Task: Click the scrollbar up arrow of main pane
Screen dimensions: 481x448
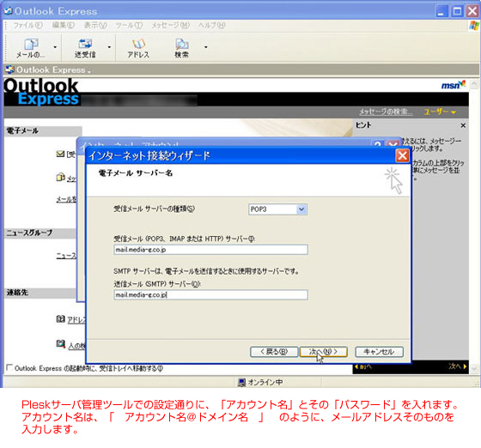Action: pyautogui.click(x=474, y=84)
